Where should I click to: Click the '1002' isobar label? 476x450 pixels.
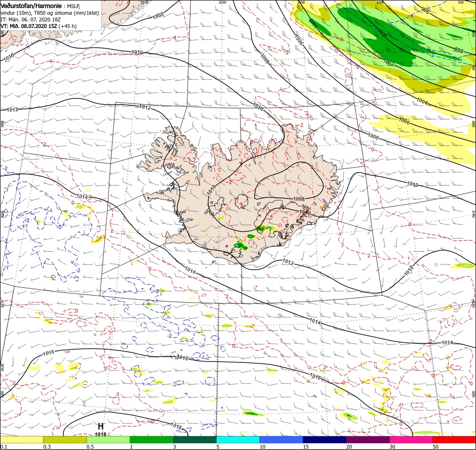tap(389, 62)
